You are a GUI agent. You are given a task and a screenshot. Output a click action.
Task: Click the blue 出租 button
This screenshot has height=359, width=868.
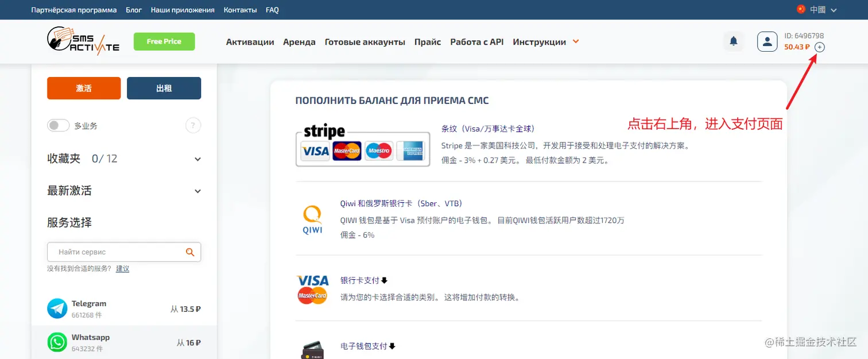[164, 88]
